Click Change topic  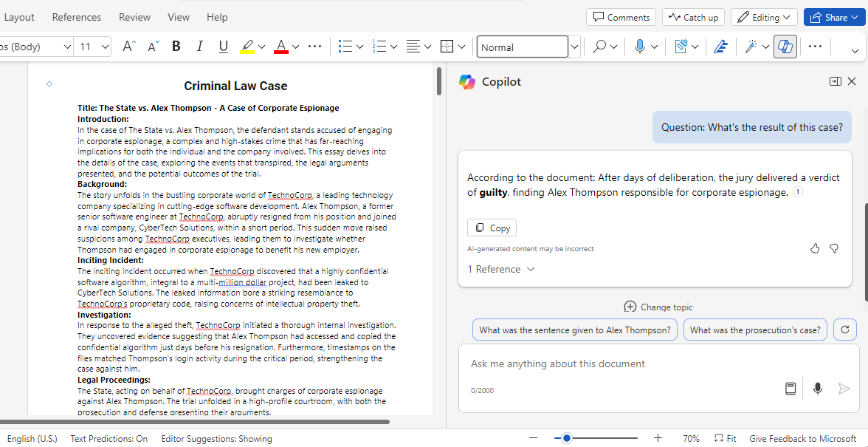pyautogui.click(x=658, y=307)
